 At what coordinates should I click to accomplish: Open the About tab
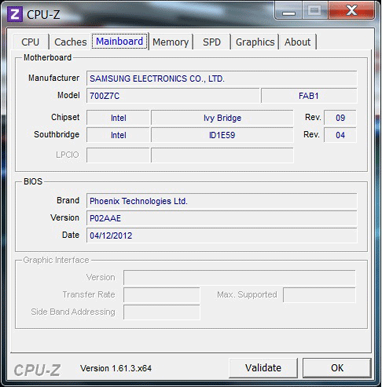(297, 42)
